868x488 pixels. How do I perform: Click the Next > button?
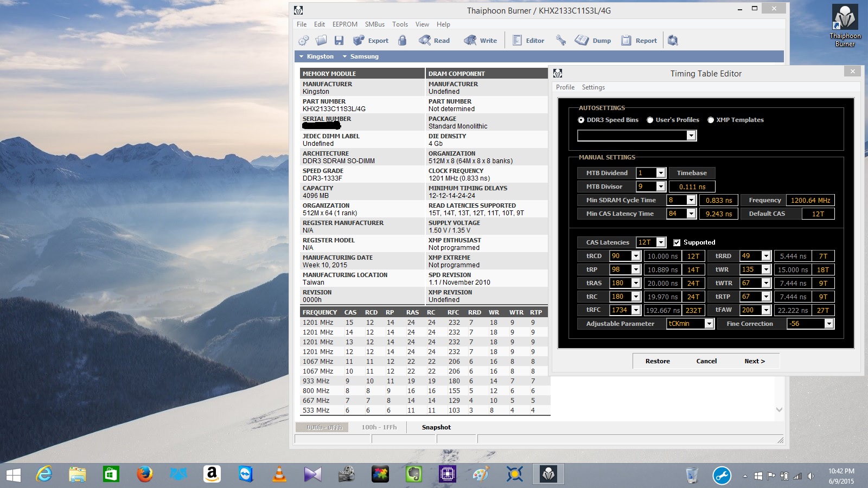[755, 361]
